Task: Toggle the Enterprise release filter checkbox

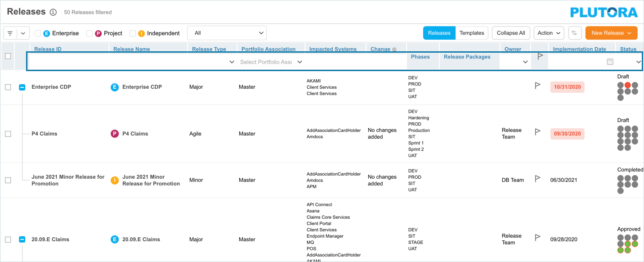Action: click(x=38, y=33)
